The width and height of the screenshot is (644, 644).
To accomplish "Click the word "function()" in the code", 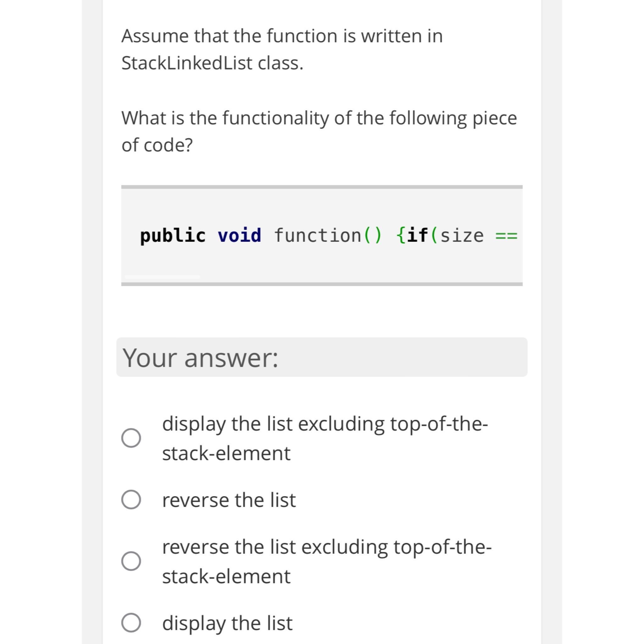I will coord(328,235).
